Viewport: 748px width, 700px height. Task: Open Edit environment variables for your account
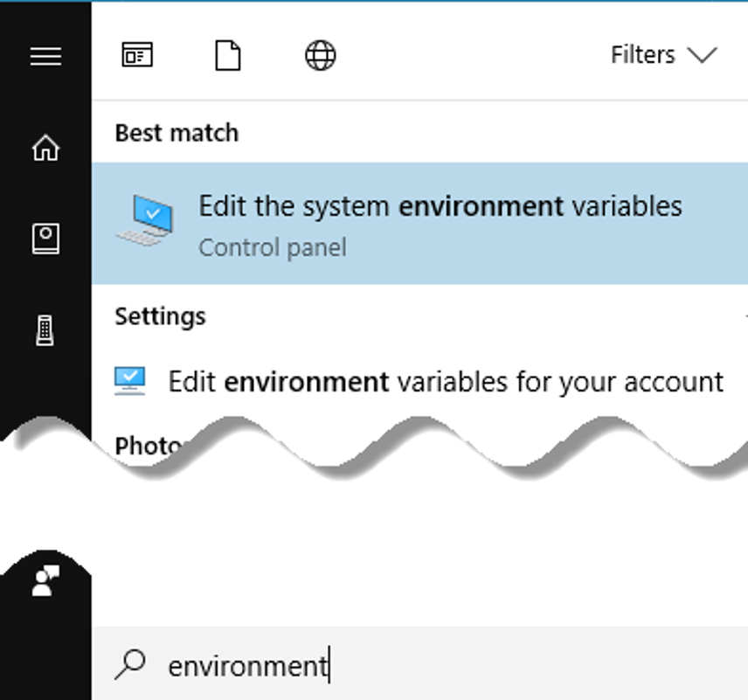pos(446,382)
